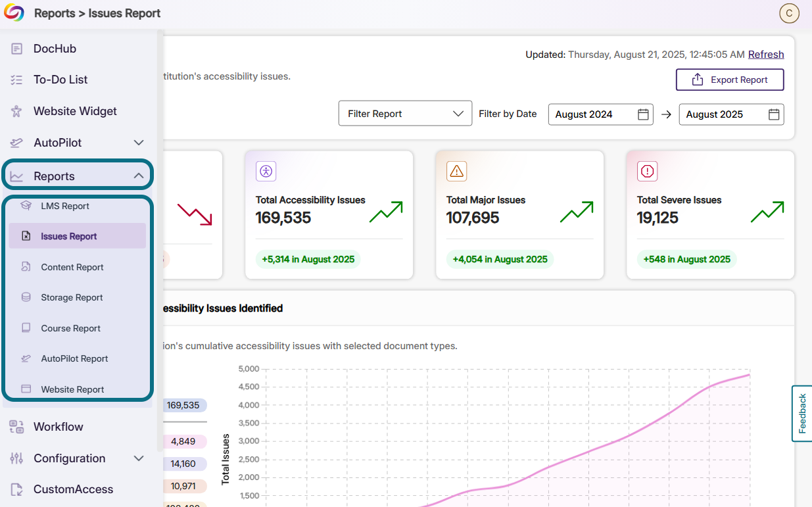
Task: Expand the Configuration menu chevron
Action: click(139, 458)
